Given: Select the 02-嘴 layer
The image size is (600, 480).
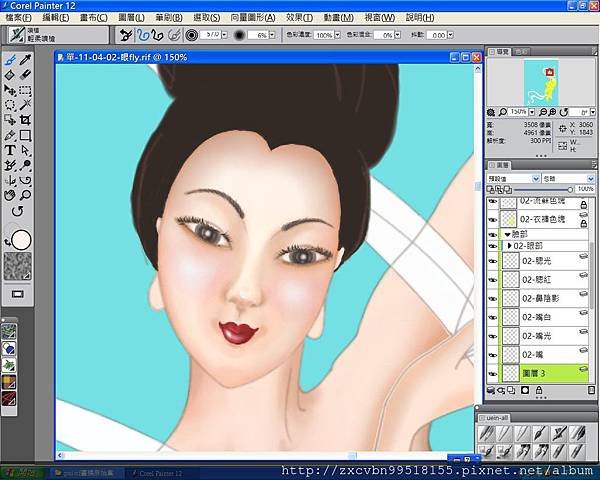Looking at the screenshot, I should (545, 355).
